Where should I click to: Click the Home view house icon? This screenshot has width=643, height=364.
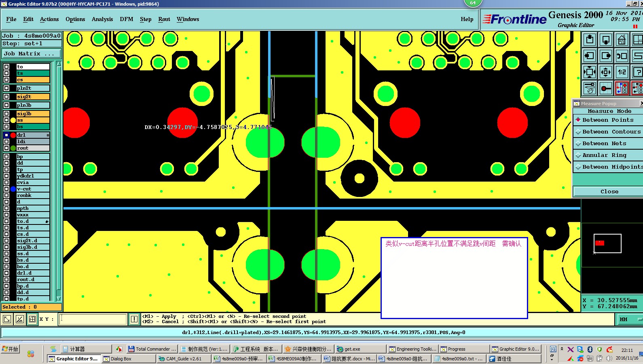[622, 40]
